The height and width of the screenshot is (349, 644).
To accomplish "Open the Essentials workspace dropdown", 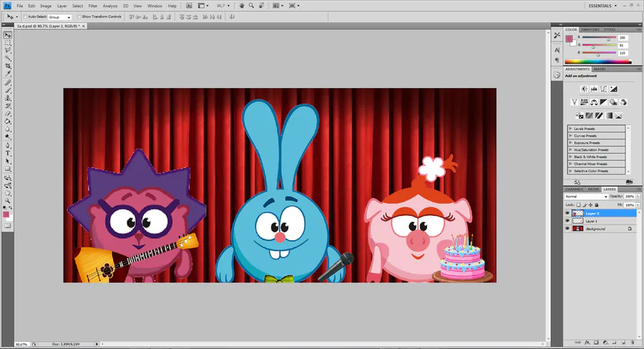I will click(x=602, y=6).
